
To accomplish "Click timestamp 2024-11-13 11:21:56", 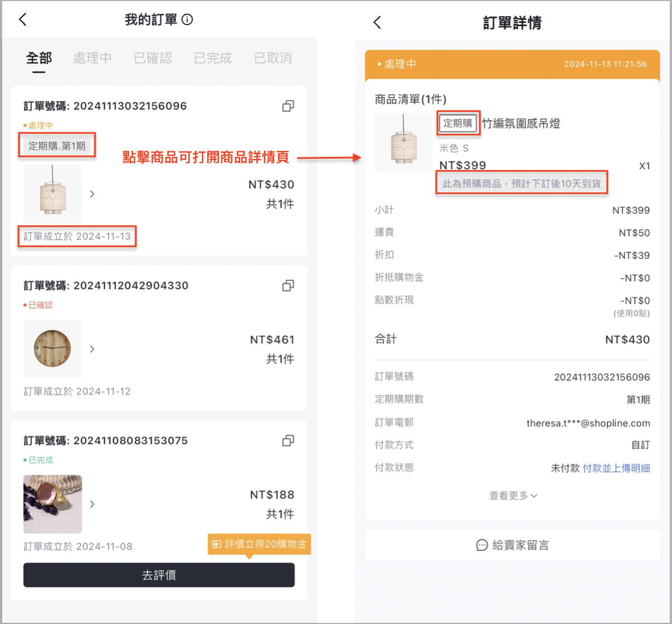I will pos(605,64).
